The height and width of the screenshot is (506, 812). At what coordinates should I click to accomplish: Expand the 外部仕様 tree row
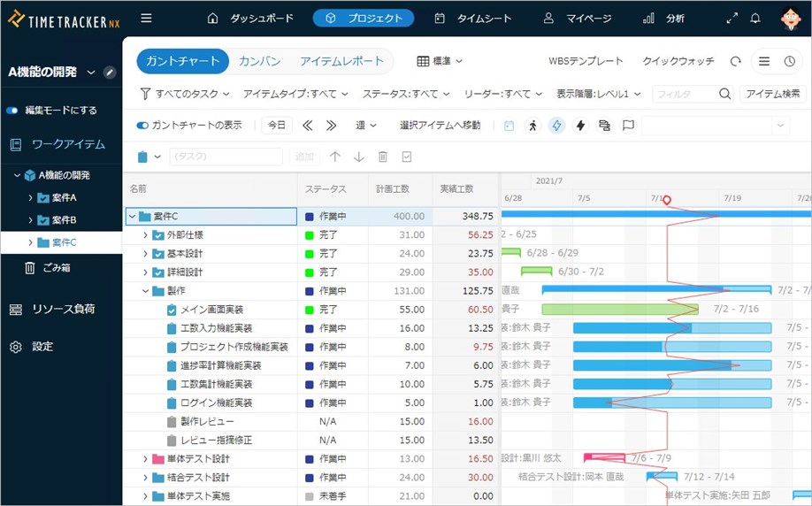[x=146, y=235]
